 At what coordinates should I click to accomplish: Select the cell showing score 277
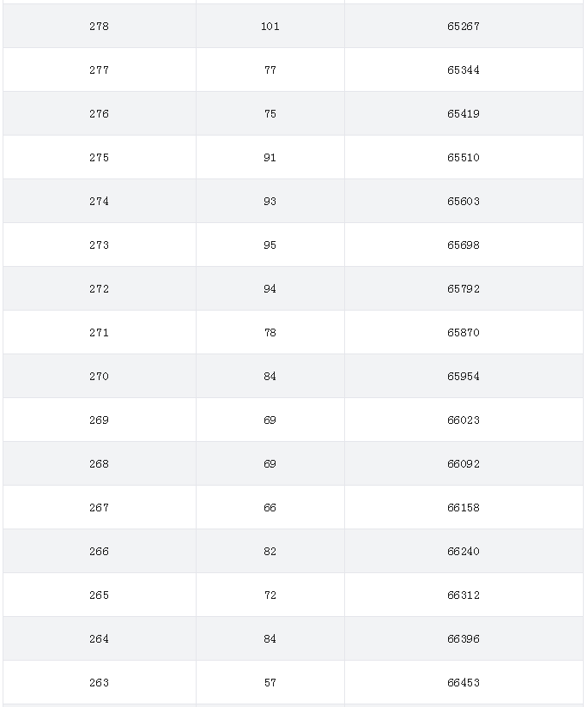click(x=100, y=69)
